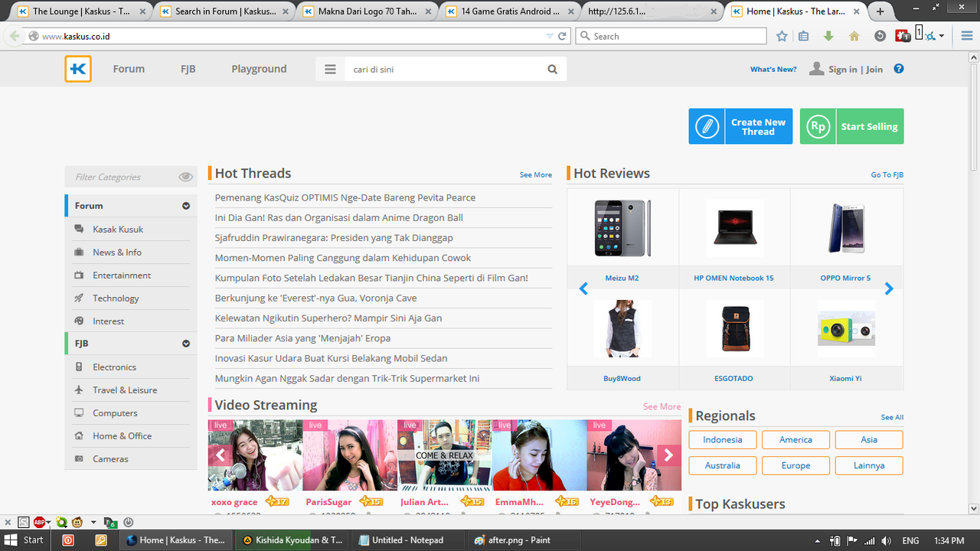
Task: Open the Meizu M2 product thumbnail
Action: pos(622,227)
